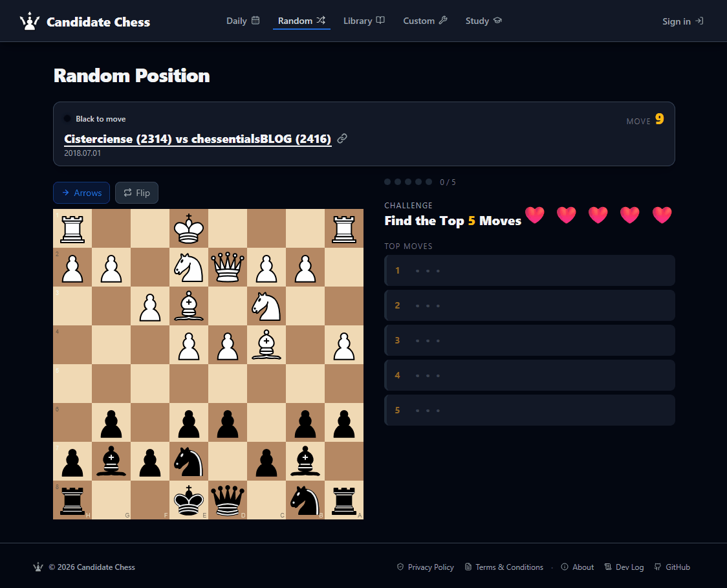727x588 pixels.
Task: Select the black bishop on g7
Action: (111, 461)
